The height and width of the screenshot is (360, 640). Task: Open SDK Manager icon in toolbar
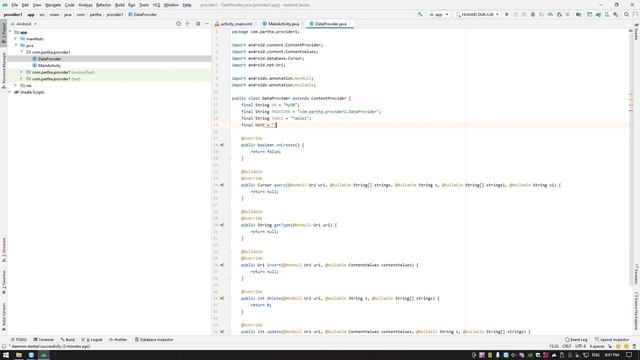point(616,14)
